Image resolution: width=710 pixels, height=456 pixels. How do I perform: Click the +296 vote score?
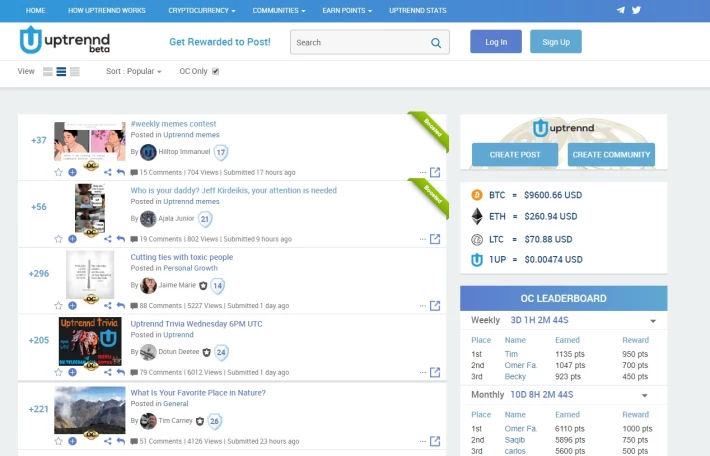[38, 274]
